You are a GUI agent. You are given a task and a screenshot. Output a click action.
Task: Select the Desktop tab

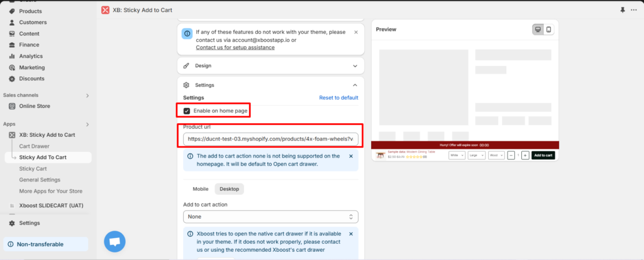pos(230,188)
